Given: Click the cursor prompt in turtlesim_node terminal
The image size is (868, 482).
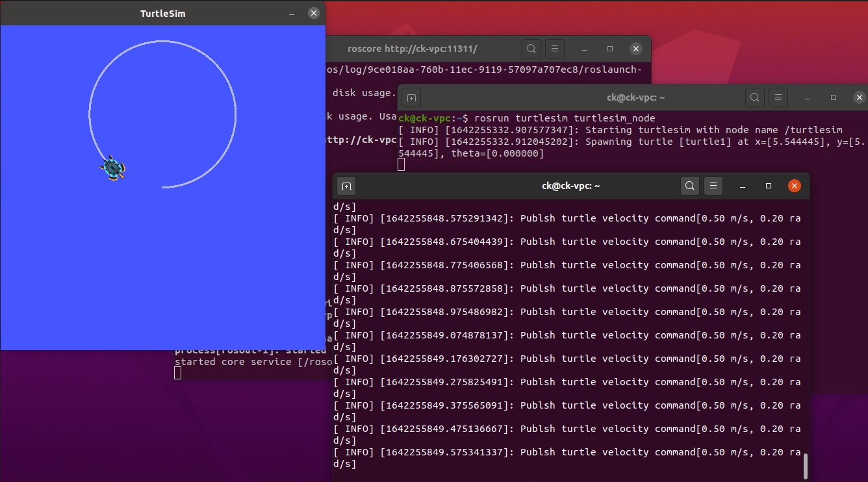Looking at the screenshot, I should pyautogui.click(x=402, y=164).
